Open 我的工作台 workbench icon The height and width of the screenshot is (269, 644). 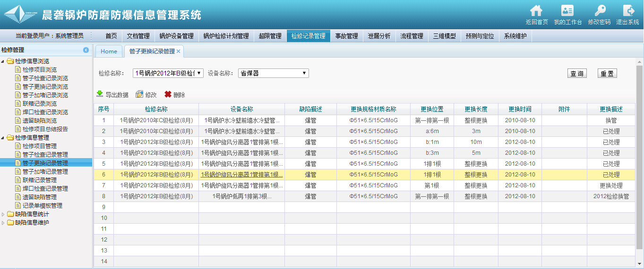click(567, 11)
